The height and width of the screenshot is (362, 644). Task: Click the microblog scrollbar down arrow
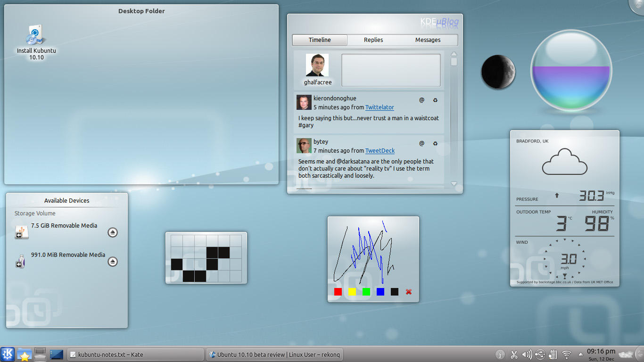[454, 184]
